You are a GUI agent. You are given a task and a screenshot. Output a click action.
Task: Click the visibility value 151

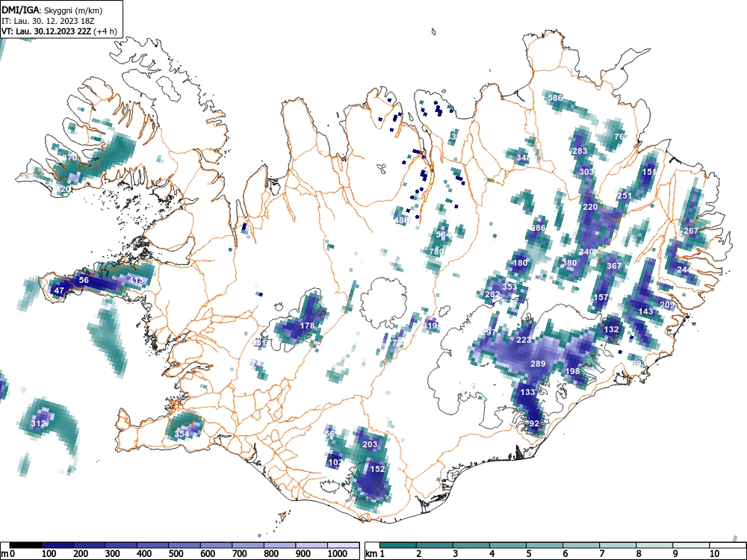click(649, 172)
